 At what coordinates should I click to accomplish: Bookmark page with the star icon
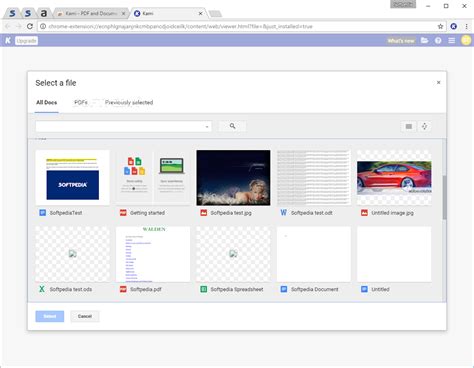coord(440,26)
